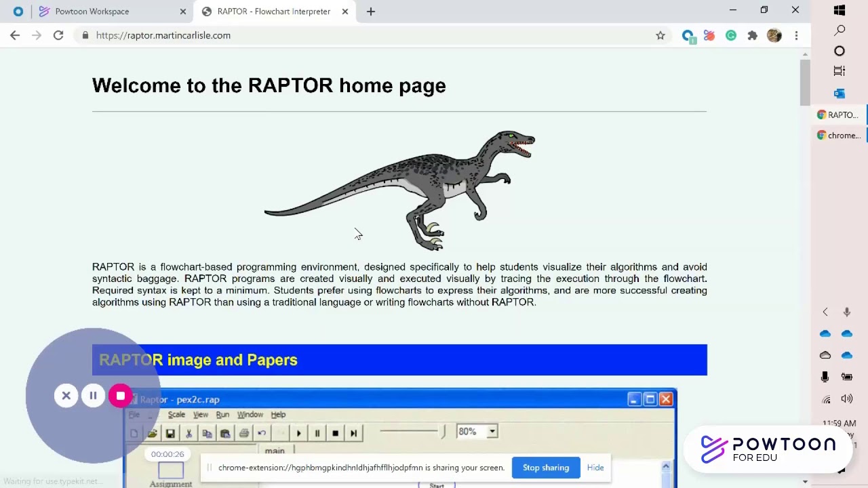Click Pause button in Raptor toolbar
The image size is (868, 488).
(317, 434)
